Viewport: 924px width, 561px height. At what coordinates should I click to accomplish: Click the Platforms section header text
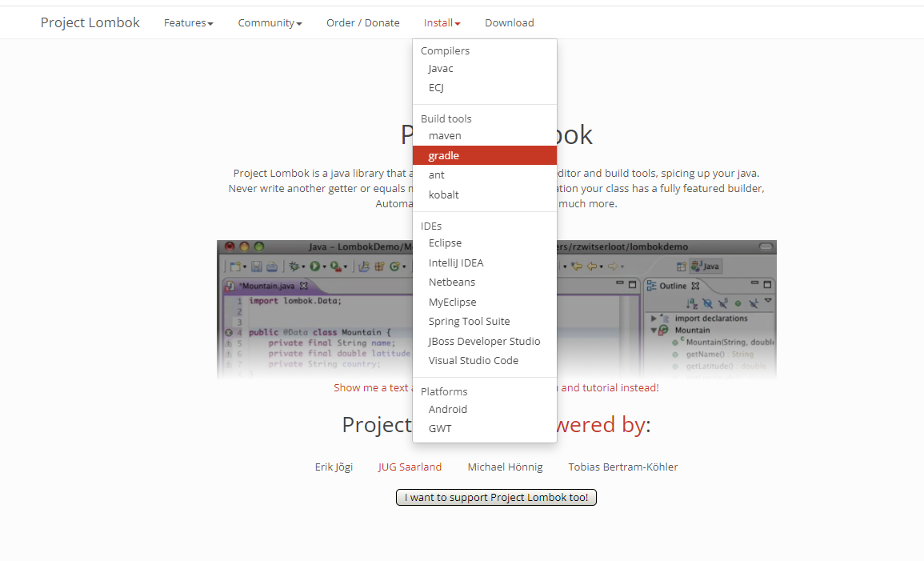click(x=444, y=391)
